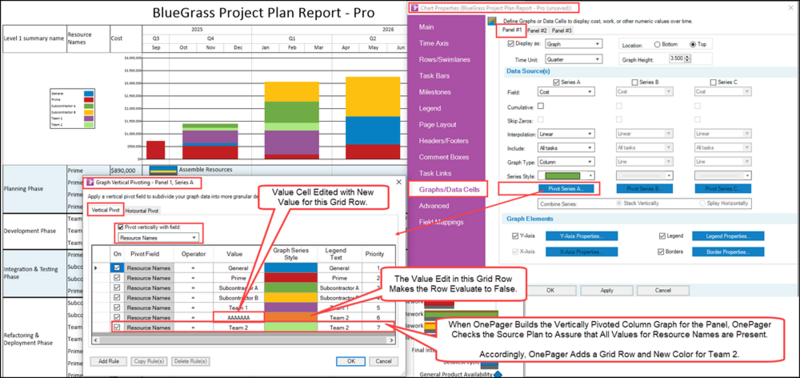Click the light green swatch for Team 2 row
Viewport: 800px width, 378px height.
pyautogui.click(x=291, y=327)
